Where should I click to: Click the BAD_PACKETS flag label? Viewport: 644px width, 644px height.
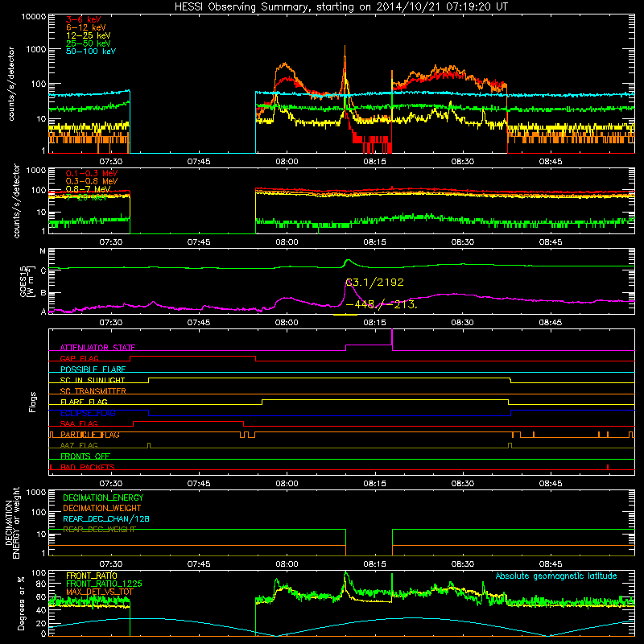[x=88, y=467]
